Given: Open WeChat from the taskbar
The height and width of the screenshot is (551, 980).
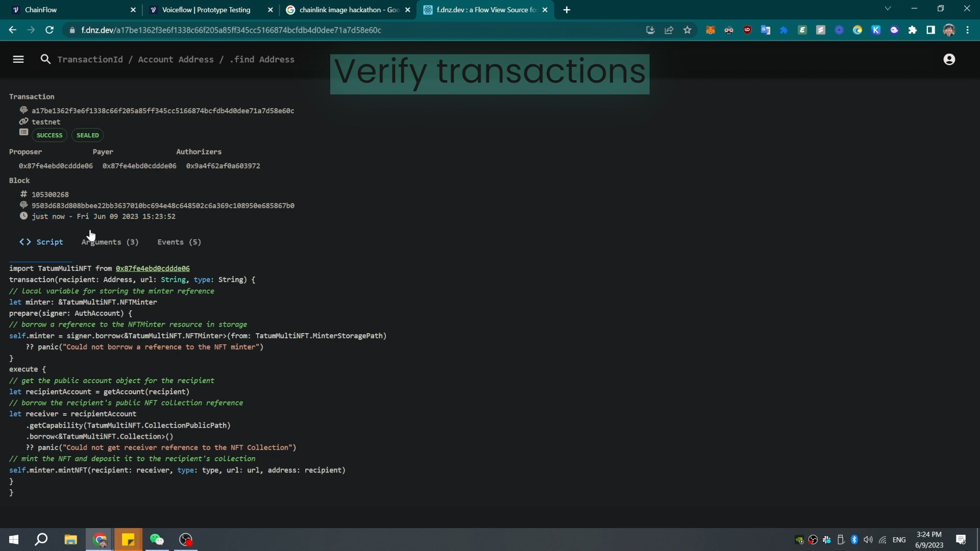Looking at the screenshot, I should click(x=157, y=540).
